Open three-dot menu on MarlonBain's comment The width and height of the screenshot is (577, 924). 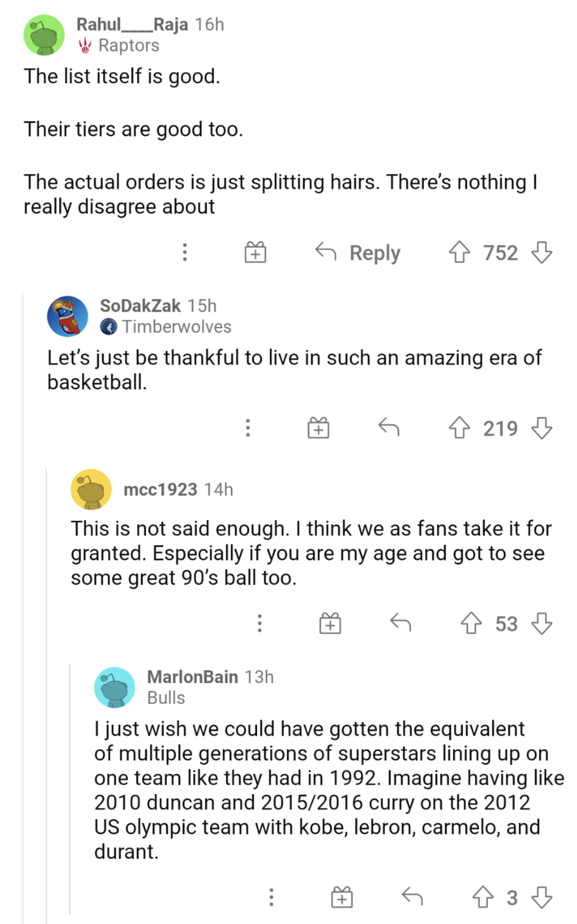click(x=271, y=897)
